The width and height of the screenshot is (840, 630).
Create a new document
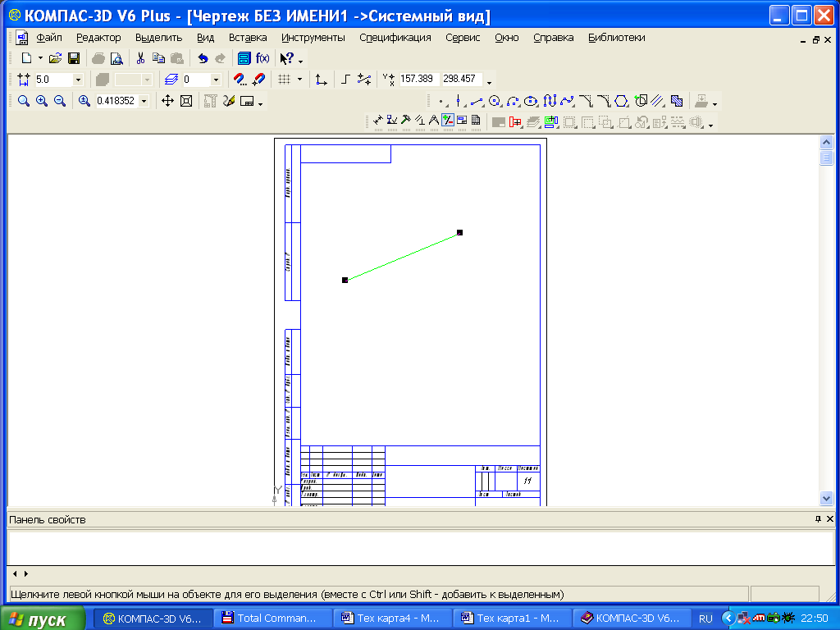pyautogui.click(x=25, y=58)
